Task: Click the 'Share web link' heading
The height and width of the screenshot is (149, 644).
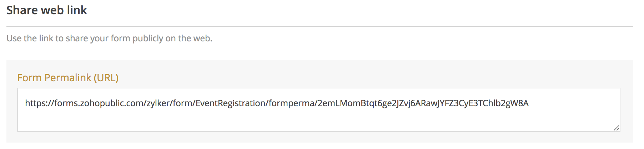Action: [47, 10]
